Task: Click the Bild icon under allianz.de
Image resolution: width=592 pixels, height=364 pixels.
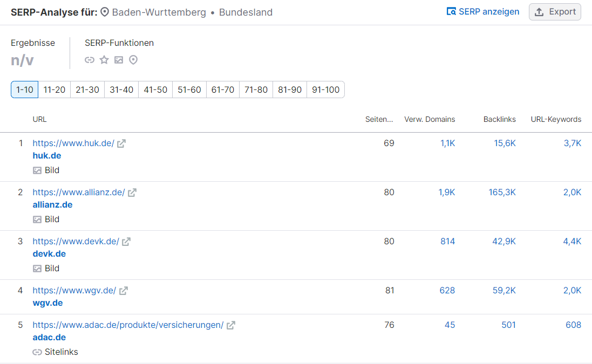Action: click(x=37, y=219)
